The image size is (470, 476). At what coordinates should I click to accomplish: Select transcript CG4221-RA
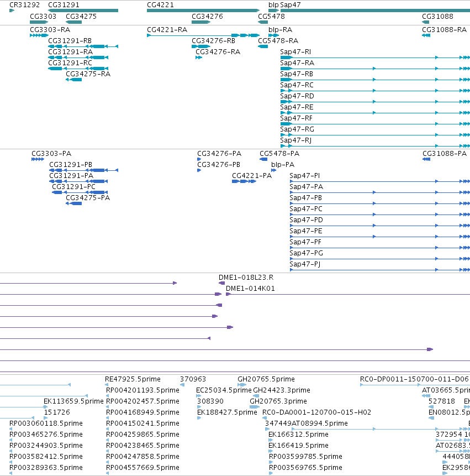pyautogui.click(x=167, y=30)
